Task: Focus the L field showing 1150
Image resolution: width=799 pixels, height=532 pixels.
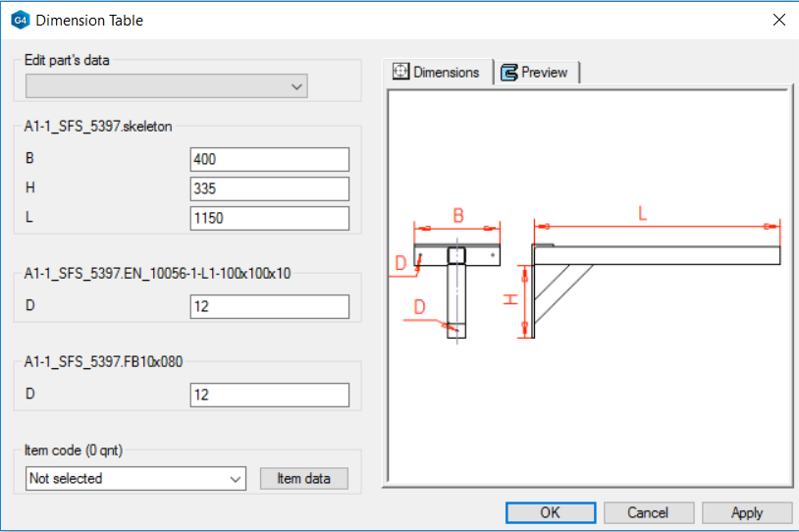Action: click(x=269, y=218)
